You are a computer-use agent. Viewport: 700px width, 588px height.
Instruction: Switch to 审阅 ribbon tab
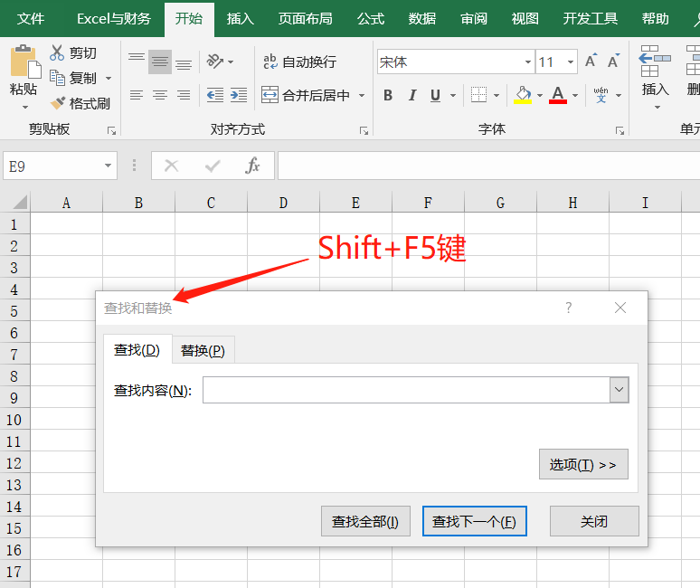[474, 19]
